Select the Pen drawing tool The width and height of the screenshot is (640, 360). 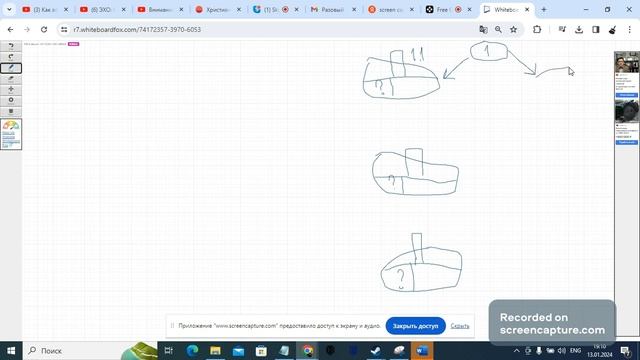coord(11,68)
